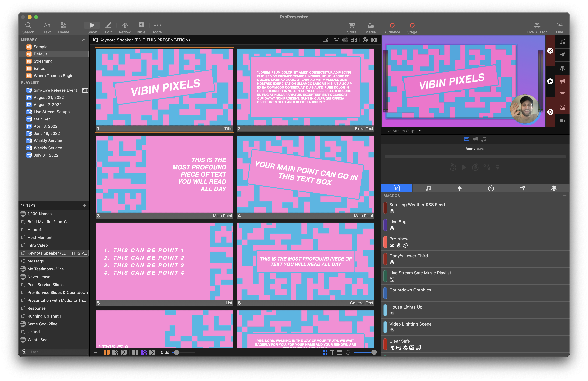Image resolution: width=588 pixels, height=381 pixels.
Task: Open the Reflow editor
Action: pyautogui.click(x=125, y=27)
